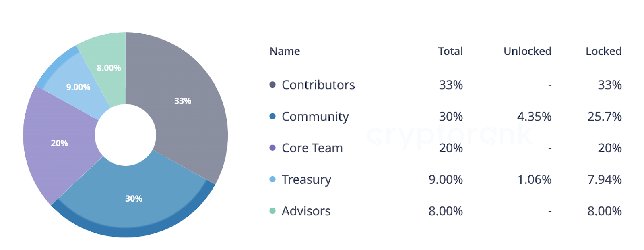Click the Advisors legend color dot
644x250 pixels.
click(x=272, y=211)
